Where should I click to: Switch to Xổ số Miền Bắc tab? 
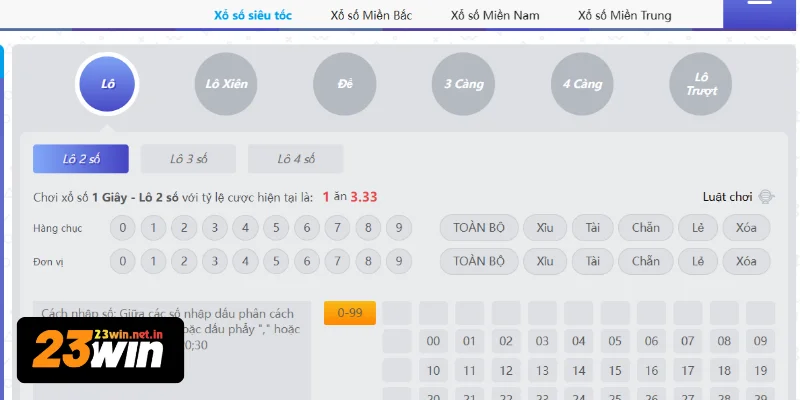[x=371, y=15]
